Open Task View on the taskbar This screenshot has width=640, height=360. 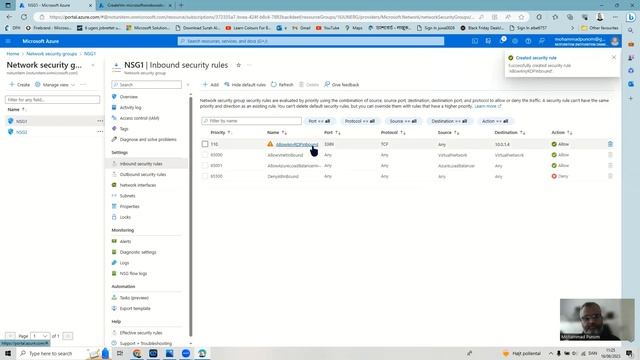[x=120, y=353]
